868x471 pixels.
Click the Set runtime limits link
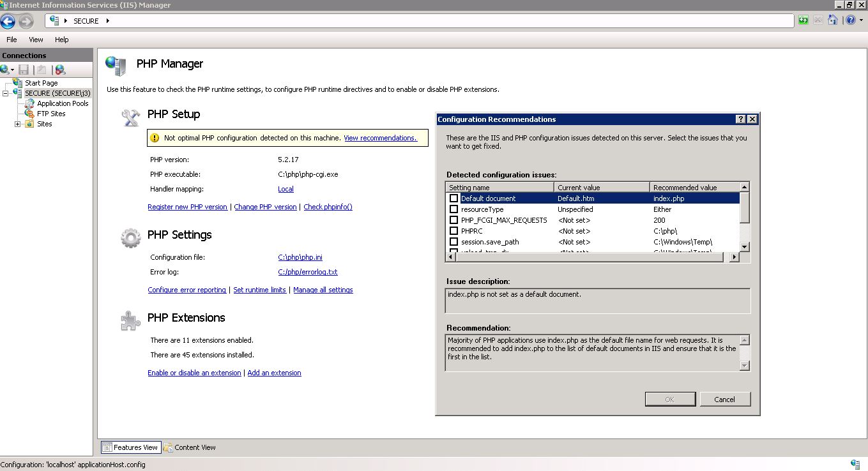click(x=259, y=290)
